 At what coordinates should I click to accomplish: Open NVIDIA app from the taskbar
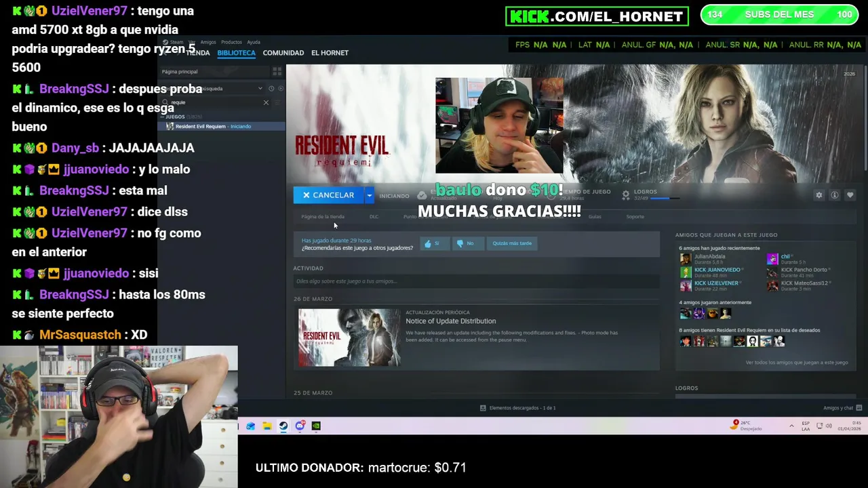click(x=316, y=426)
